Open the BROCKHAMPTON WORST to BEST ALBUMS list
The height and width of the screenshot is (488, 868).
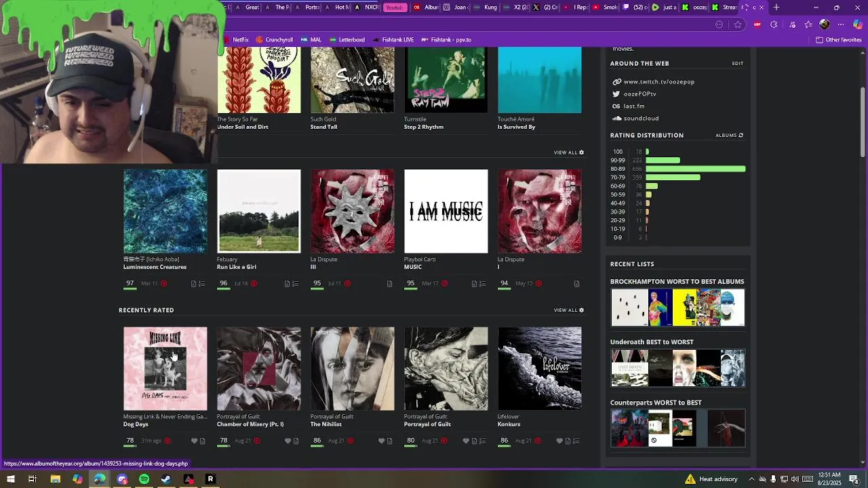click(677, 282)
